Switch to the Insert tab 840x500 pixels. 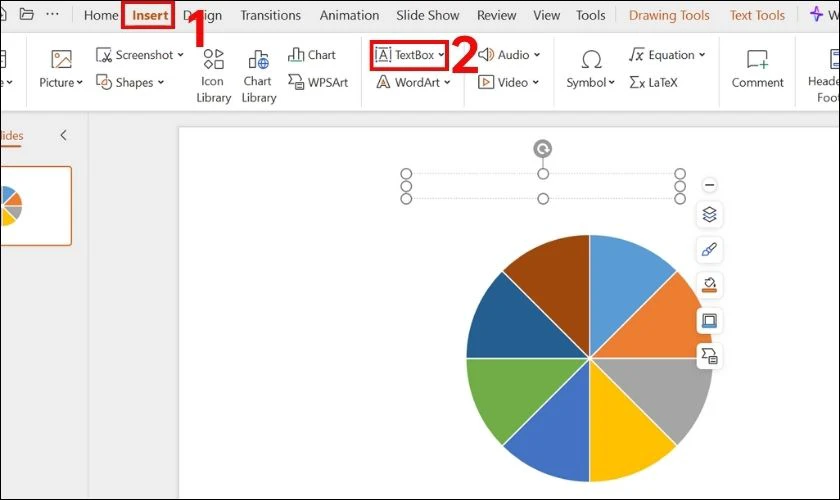tap(150, 16)
